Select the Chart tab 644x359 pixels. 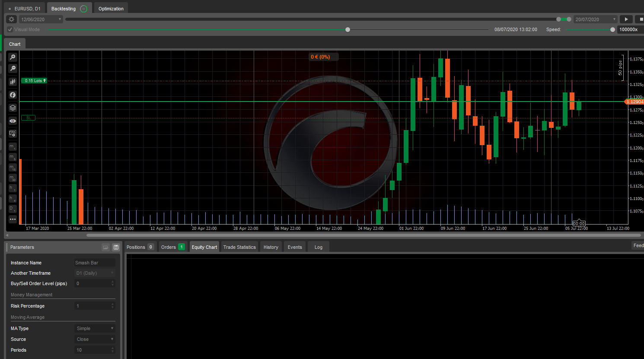pyautogui.click(x=15, y=44)
